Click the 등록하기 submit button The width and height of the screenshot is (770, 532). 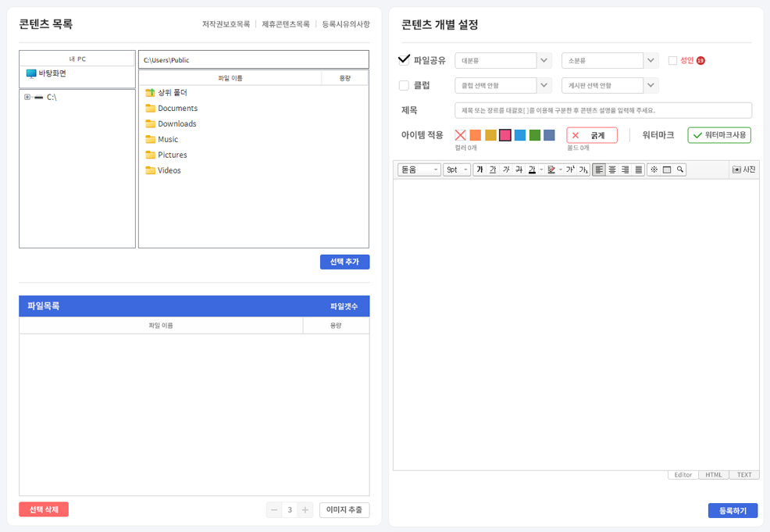[x=733, y=511]
